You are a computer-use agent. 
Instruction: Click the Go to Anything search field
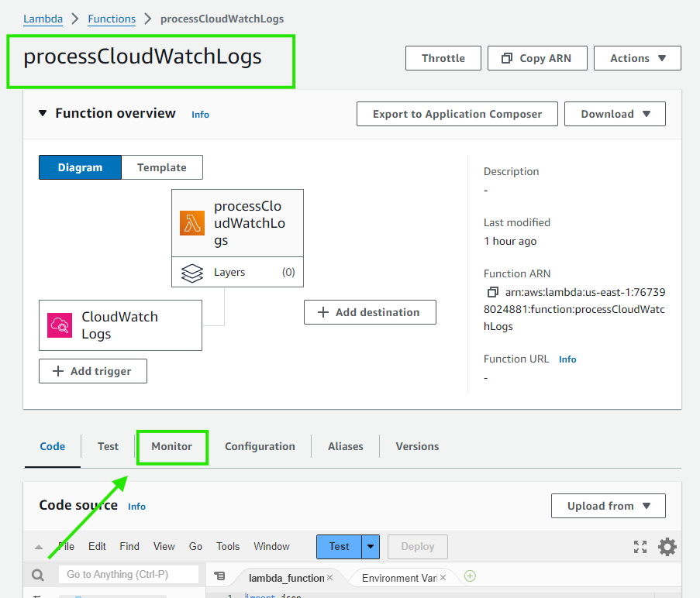(x=128, y=575)
